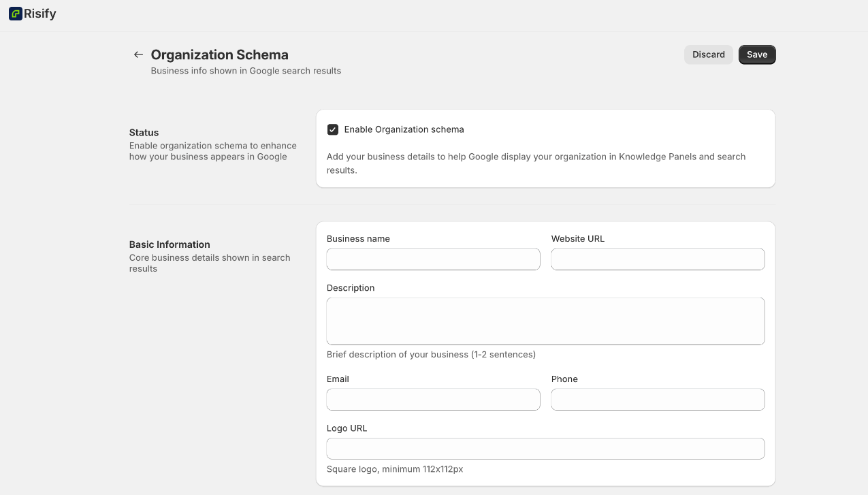Click the Organization Schema page title
Image resolution: width=868 pixels, height=495 pixels.
(219, 54)
